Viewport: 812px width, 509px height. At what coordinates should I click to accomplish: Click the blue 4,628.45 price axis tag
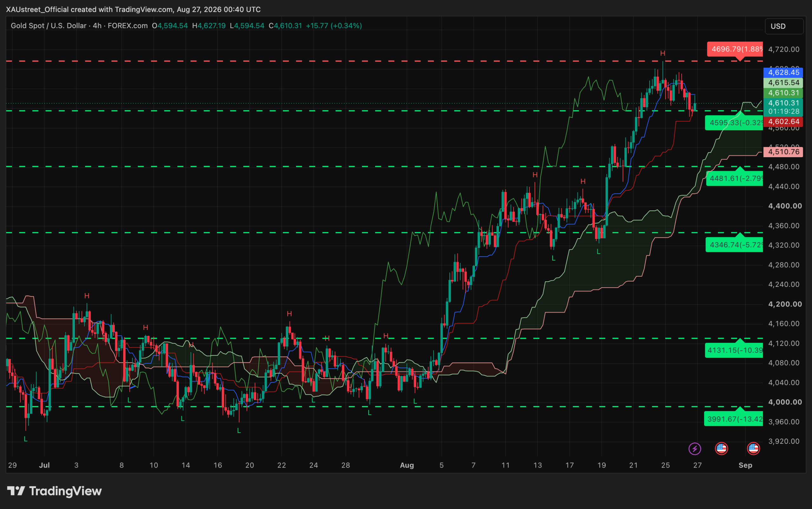tap(783, 72)
